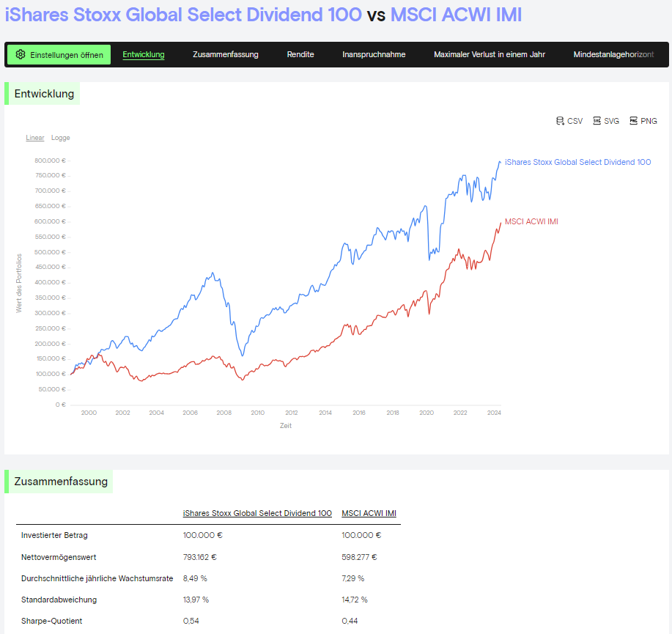Open the Rendite tab
Viewport: 672px width, 634px height.
[300, 54]
